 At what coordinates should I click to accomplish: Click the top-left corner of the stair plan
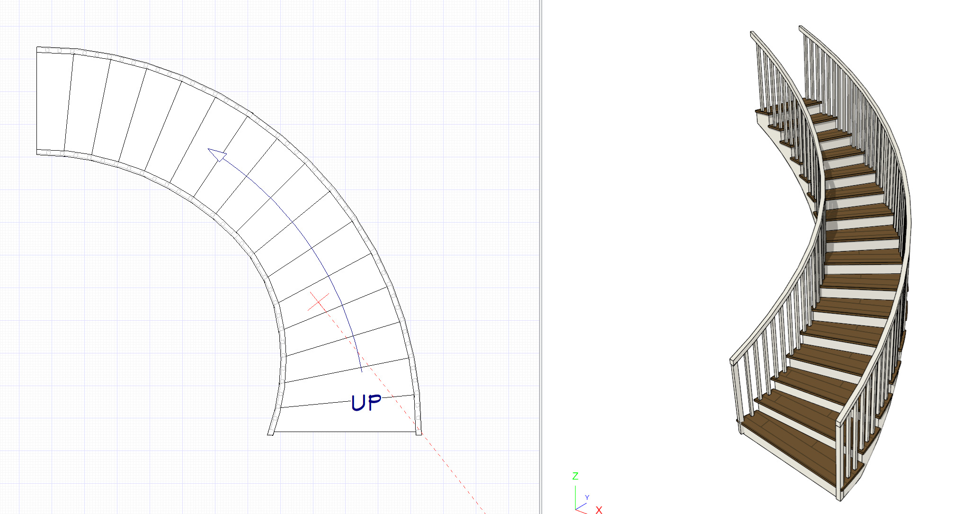(x=37, y=48)
